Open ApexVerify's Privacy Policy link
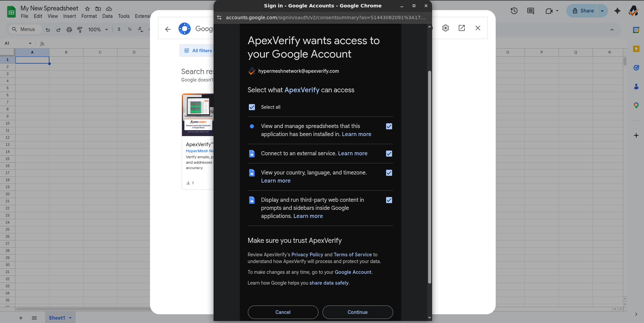Screen dimensions: 644x323 pyautogui.click(x=307, y=255)
